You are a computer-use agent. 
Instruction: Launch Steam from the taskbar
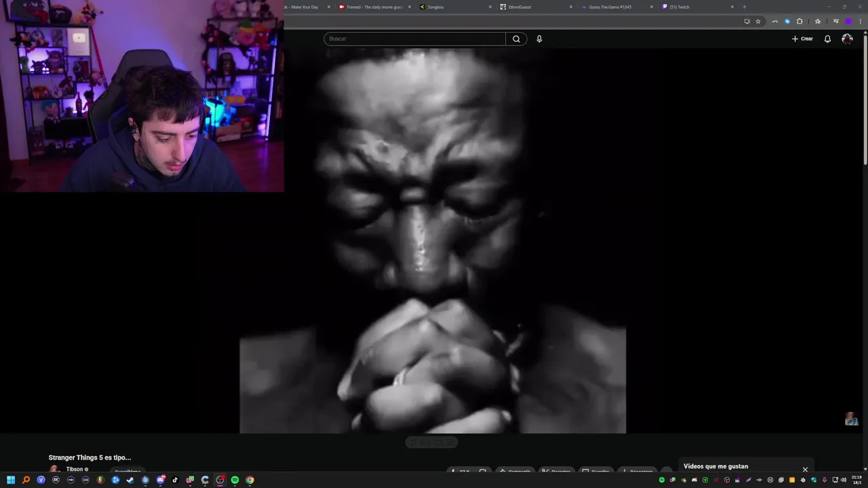130,480
